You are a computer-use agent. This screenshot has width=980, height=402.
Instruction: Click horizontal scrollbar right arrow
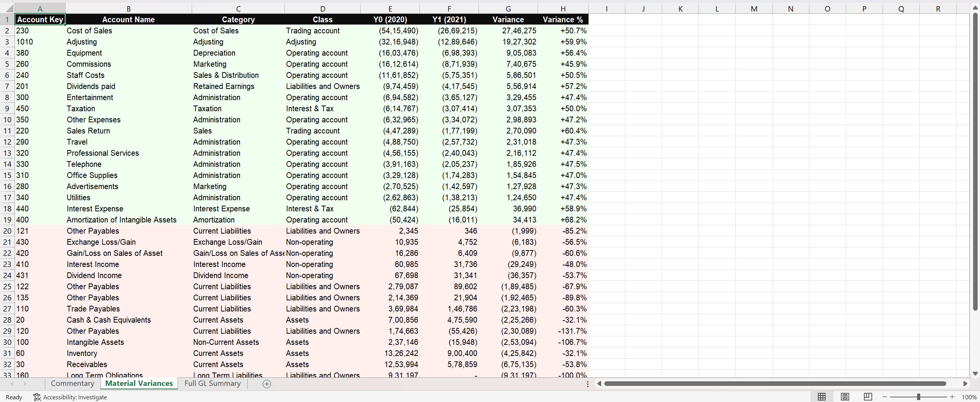coord(965,384)
